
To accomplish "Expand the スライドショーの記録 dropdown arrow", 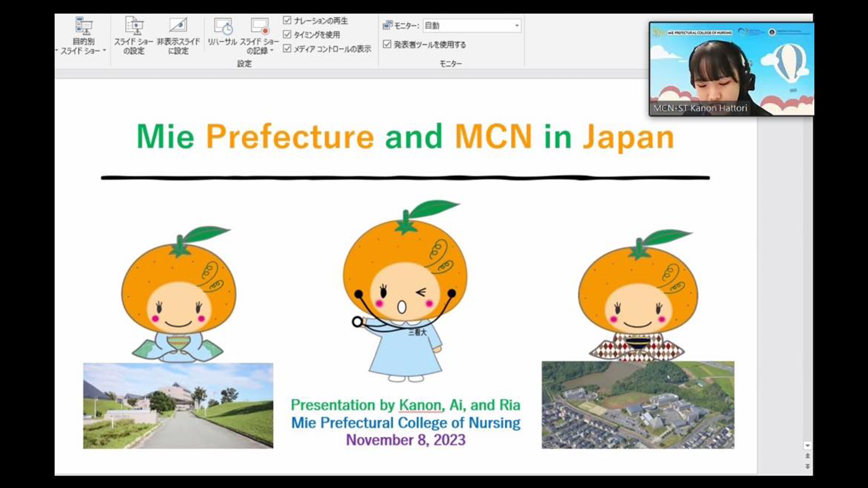I will [x=272, y=51].
